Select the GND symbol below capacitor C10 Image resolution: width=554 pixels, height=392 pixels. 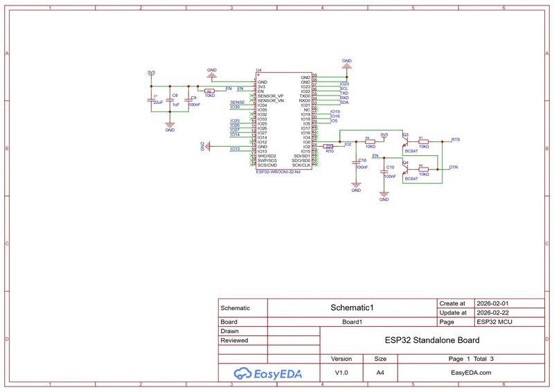(384, 196)
